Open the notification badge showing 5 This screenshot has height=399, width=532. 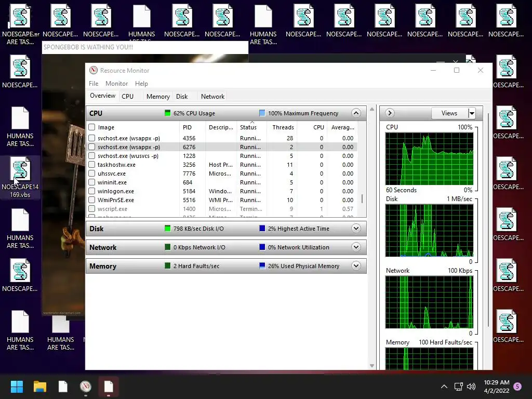pos(517,386)
